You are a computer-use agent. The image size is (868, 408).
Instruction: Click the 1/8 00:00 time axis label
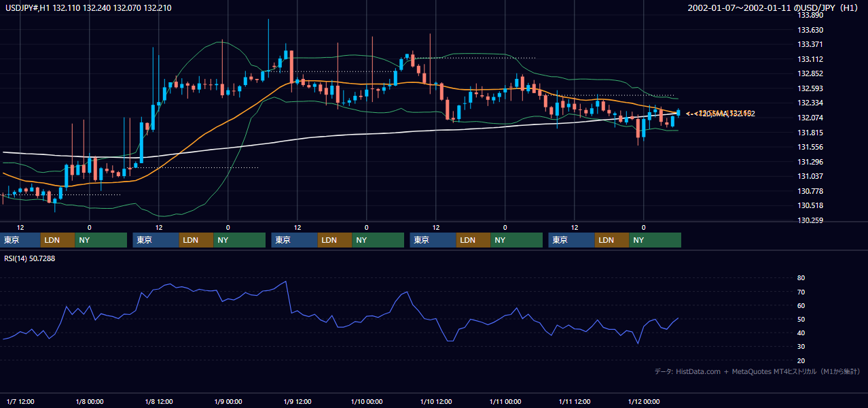point(90,401)
